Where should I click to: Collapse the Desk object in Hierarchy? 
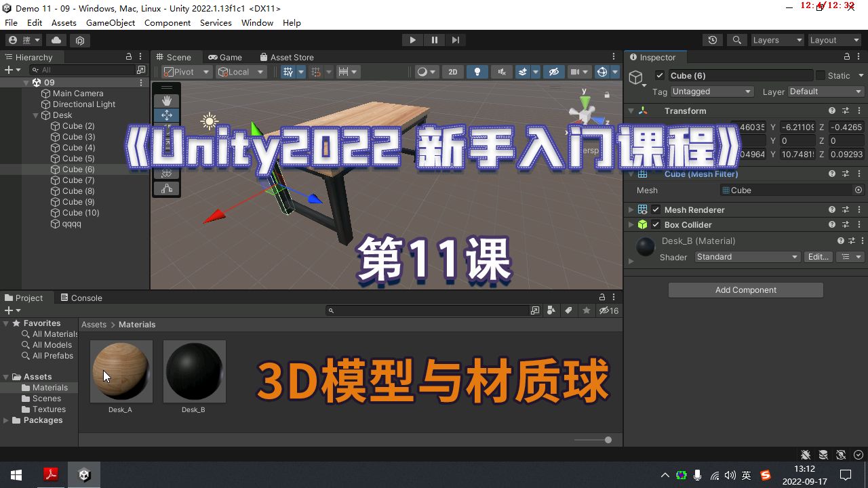pyautogui.click(x=36, y=115)
